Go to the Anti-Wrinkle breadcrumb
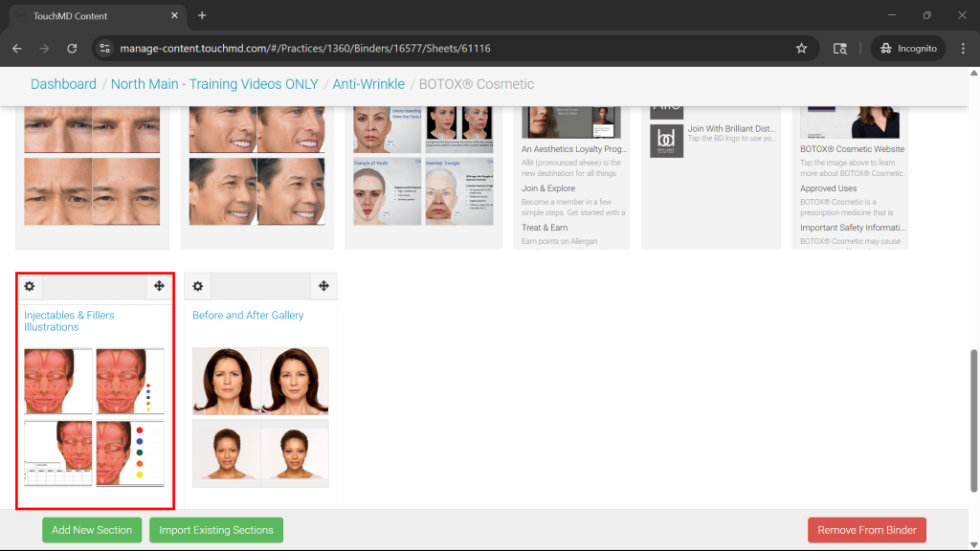This screenshot has height=551, width=980. click(368, 84)
